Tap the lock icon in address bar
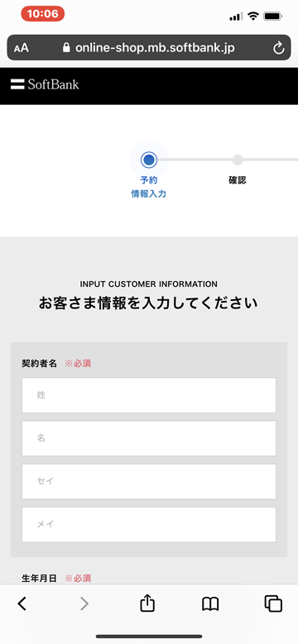 (x=66, y=48)
